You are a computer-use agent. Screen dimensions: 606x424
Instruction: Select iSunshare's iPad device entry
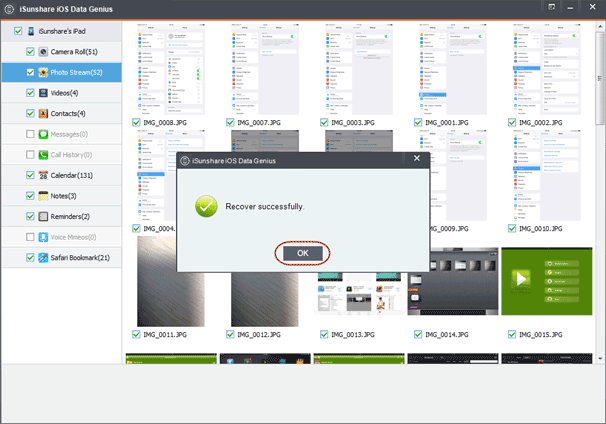61,31
